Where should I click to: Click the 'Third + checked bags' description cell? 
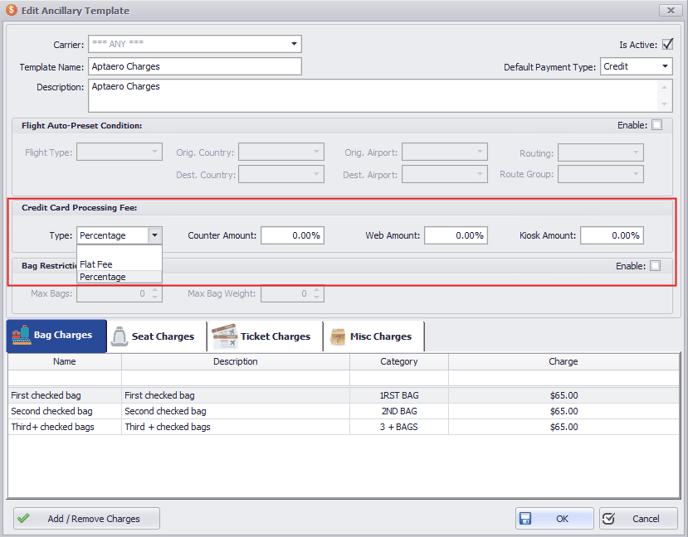(236, 427)
